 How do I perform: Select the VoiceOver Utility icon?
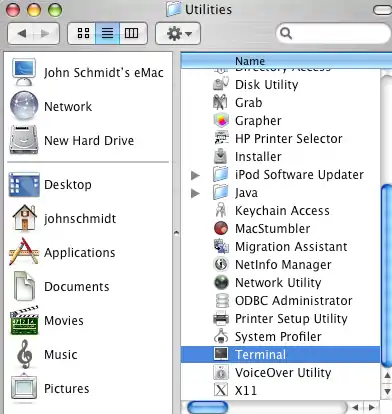[221, 372]
